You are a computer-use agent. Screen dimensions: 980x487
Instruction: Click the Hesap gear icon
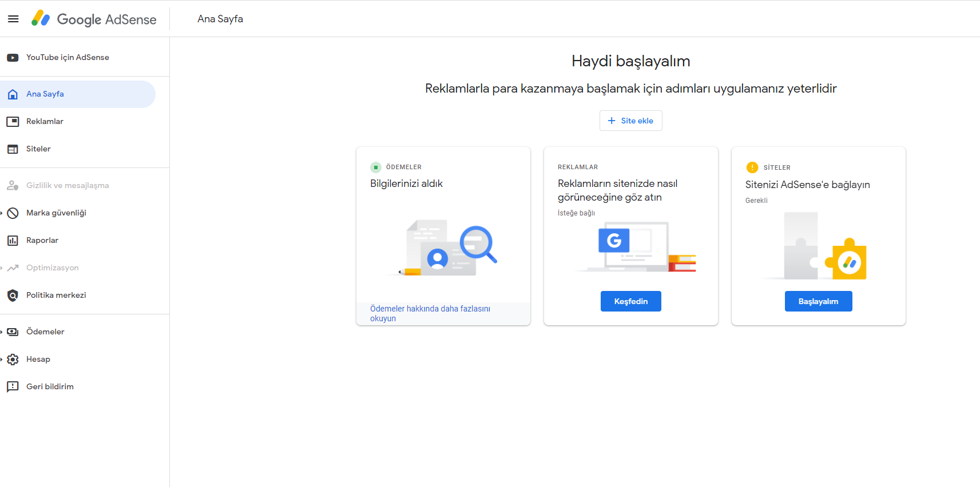click(x=13, y=360)
